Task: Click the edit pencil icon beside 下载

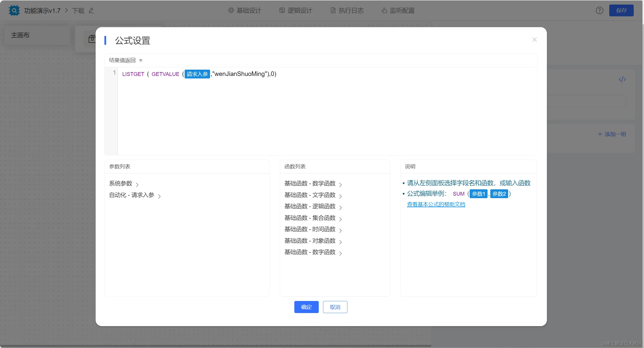Action: pyautogui.click(x=91, y=11)
